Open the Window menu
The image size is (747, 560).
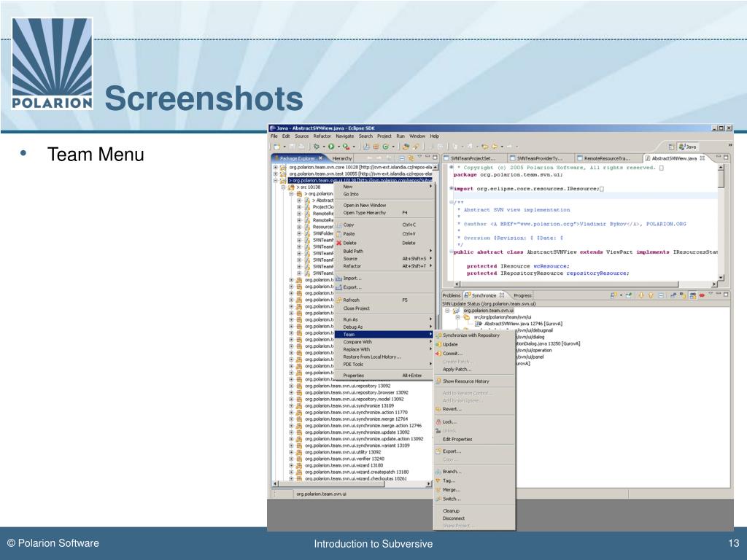tap(417, 136)
